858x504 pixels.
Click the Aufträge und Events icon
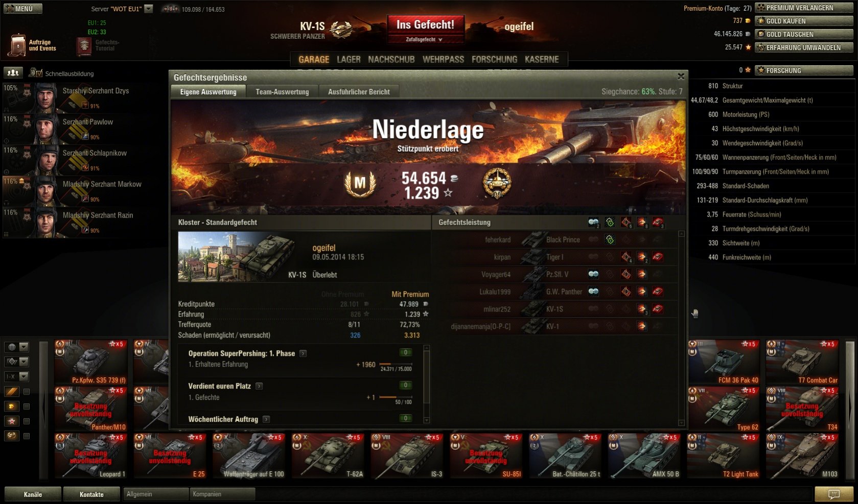pyautogui.click(x=17, y=45)
